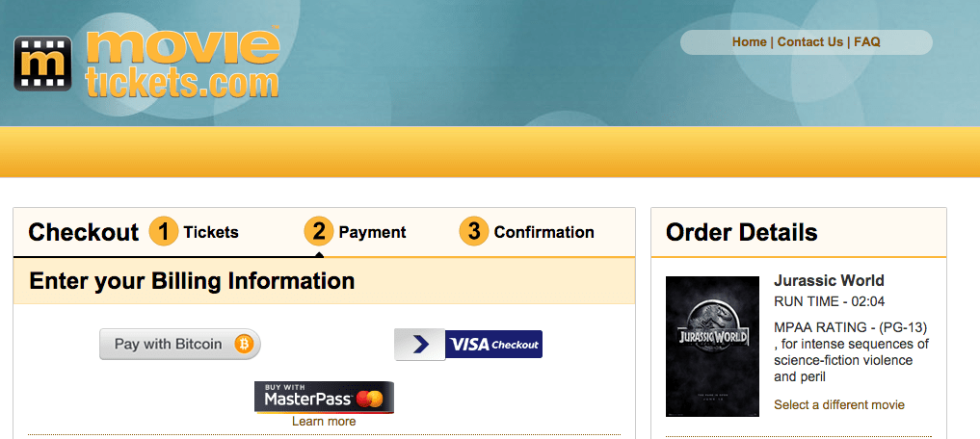Click Buy with MasterPass button
The image size is (980, 439).
pos(324,398)
